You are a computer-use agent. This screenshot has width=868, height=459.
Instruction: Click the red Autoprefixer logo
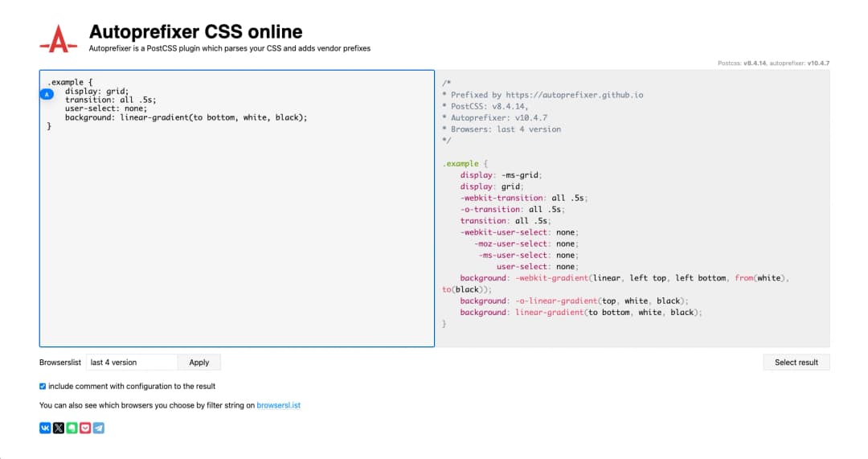tap(58, 38)
